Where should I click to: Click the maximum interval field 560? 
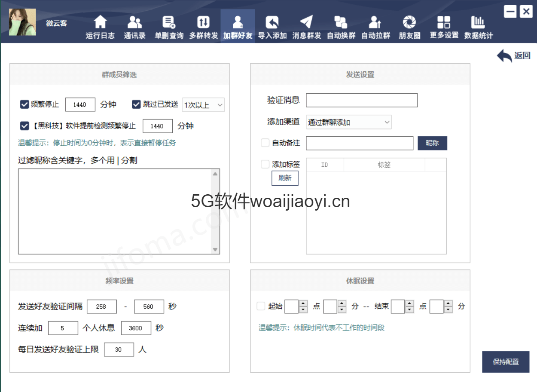pos(149,306)
